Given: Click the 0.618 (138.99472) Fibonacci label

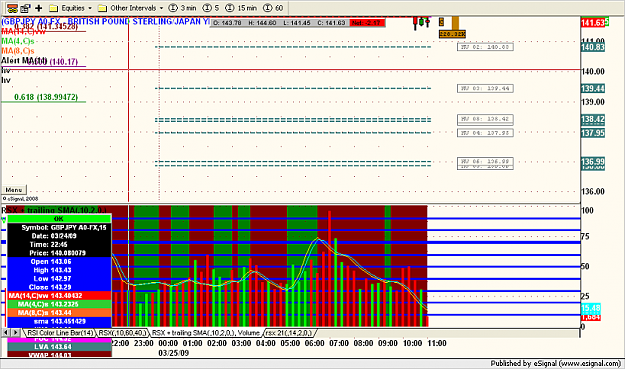Looking at the screenshot, I should coord(46,97).
